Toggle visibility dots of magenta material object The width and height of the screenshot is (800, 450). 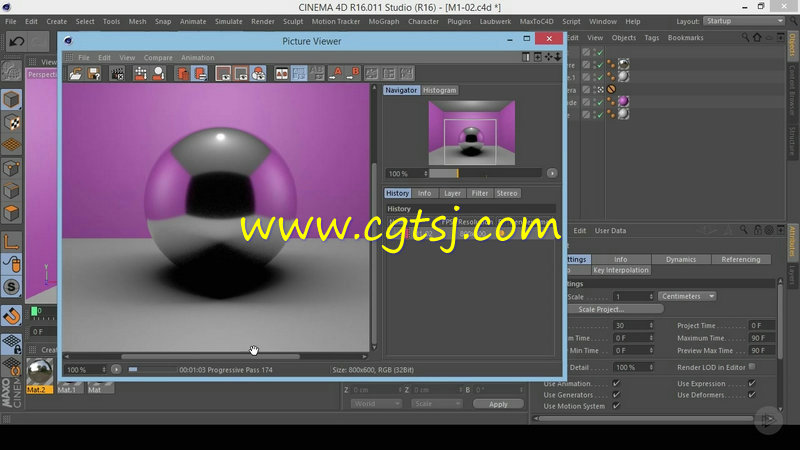[x=594, y=102]
